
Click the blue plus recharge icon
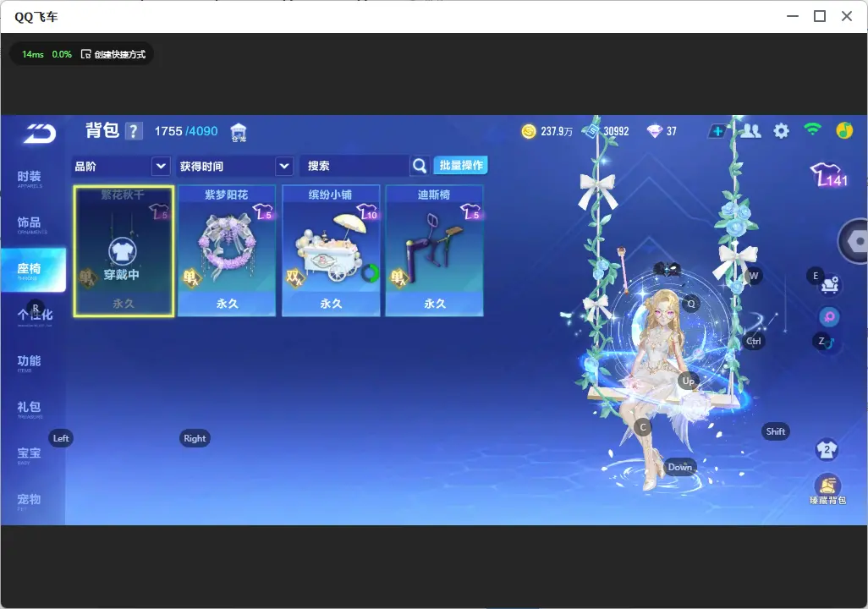[717, 131]
